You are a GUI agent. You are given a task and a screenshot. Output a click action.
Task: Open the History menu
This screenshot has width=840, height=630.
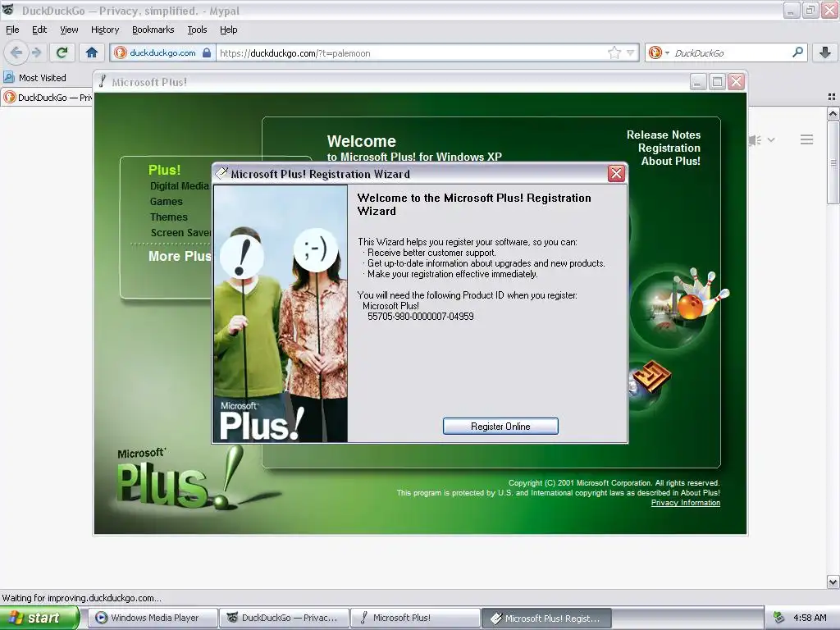pos(104,30)
